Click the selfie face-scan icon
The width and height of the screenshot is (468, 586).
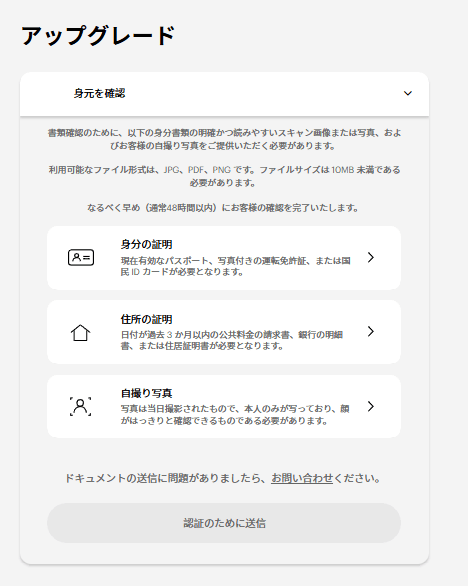80,406
